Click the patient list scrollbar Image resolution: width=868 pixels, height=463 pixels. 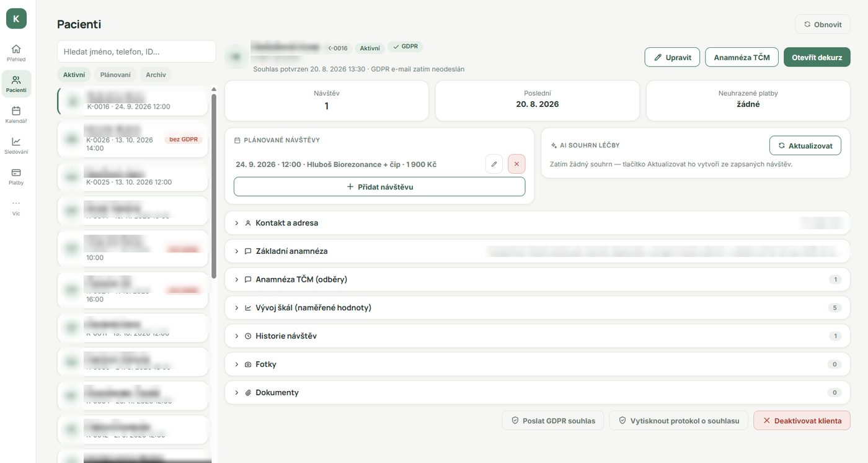click(214, 185)
